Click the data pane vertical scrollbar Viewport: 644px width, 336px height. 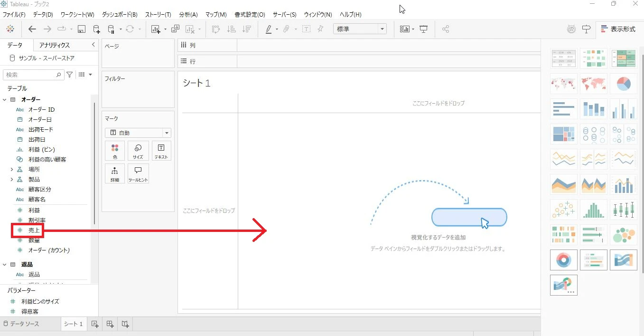(94, 163)
